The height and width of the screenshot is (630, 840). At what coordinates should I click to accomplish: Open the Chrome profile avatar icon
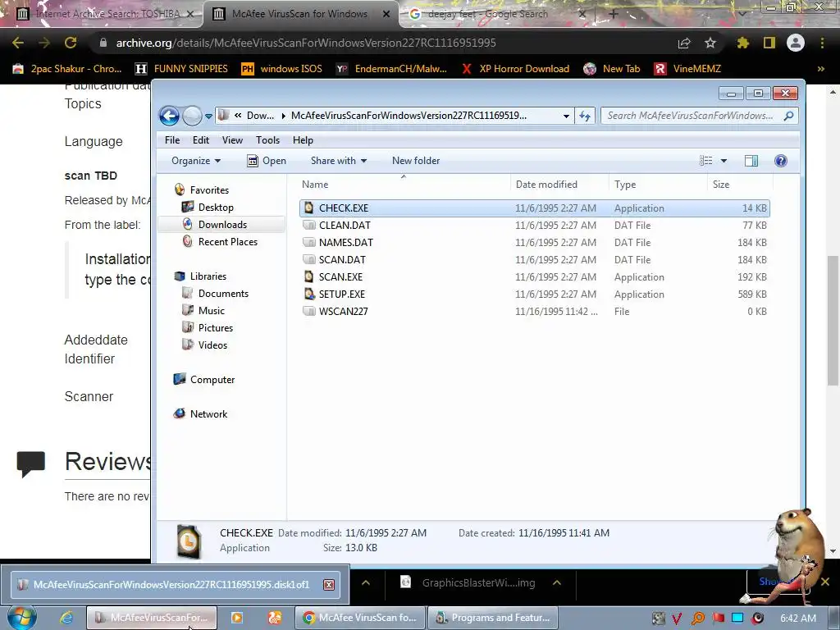(x=796, y=43)
